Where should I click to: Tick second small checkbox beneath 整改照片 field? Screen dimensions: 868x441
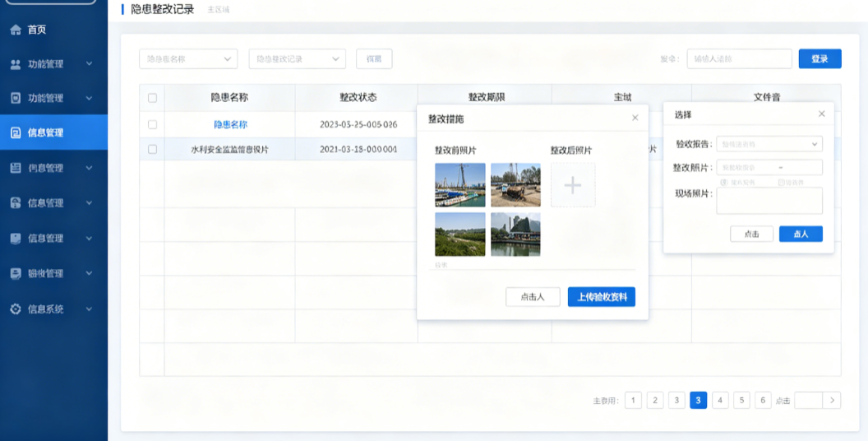click(781, 182)
